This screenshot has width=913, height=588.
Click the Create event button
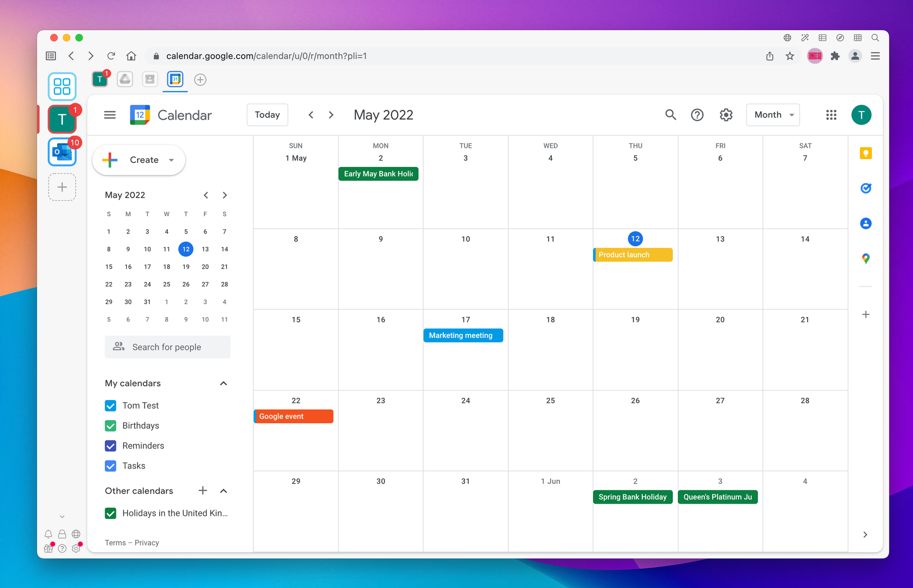[140, 160]
